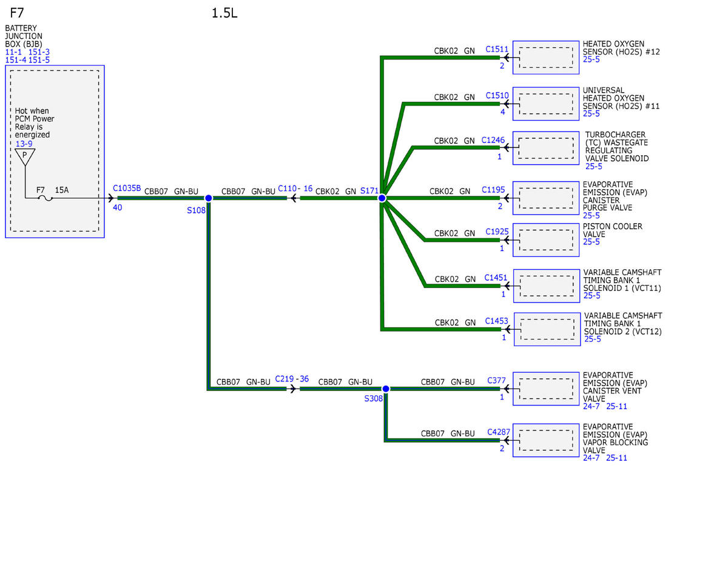This screenshot has width=728, height=562.
Task: Select connector C1925 label
Action: coord(497,232)
